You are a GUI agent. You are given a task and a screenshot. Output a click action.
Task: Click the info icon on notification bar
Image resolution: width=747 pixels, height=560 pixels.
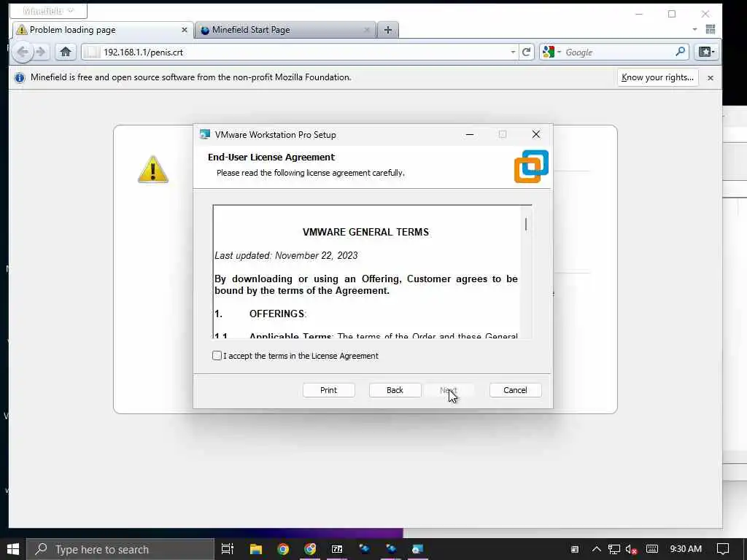pos(20,77)
